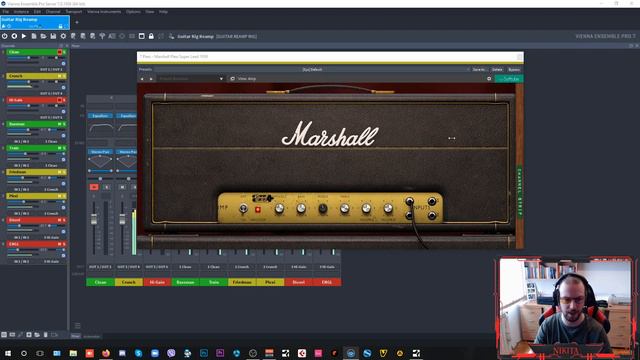Click the rewind icon next to Play
The height and width of the screenshot is (360, 640).
tap(14, 36)
